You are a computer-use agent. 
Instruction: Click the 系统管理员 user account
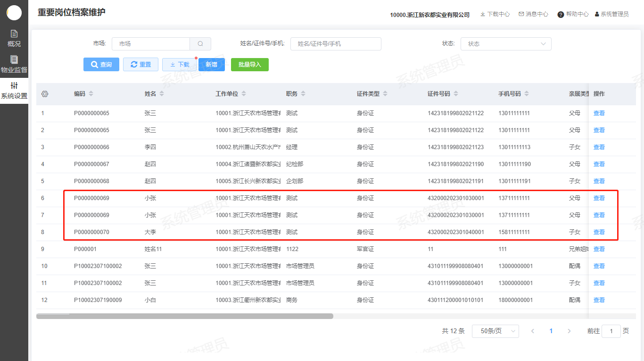coord(611,14)
